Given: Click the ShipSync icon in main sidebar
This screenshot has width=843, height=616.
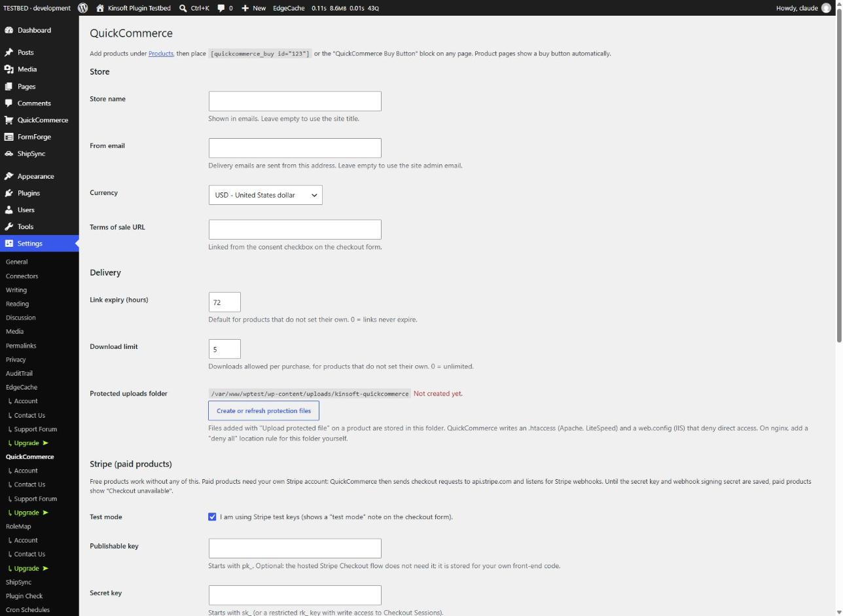Looking at the screenshot, I should [9, 154].
